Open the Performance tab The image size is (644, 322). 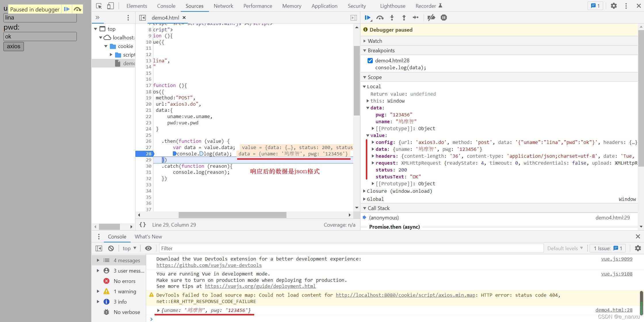click(258, 6)
